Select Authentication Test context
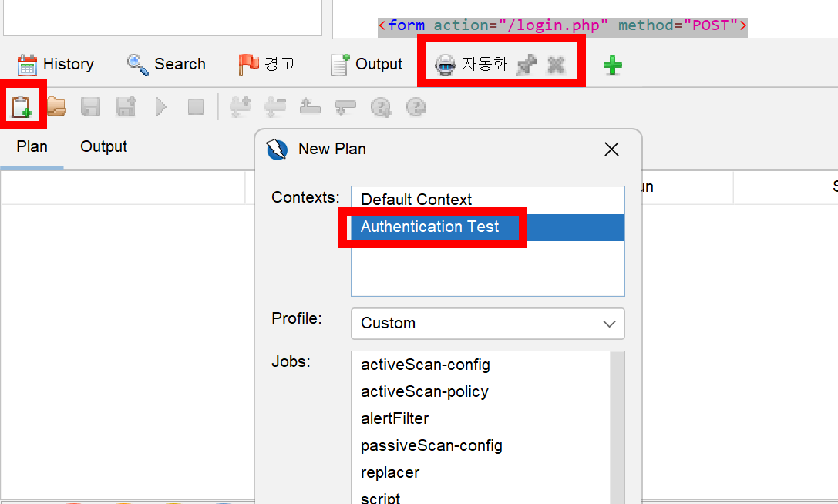The width and height of the screenshot is (838, 504). tap(487, 227)
